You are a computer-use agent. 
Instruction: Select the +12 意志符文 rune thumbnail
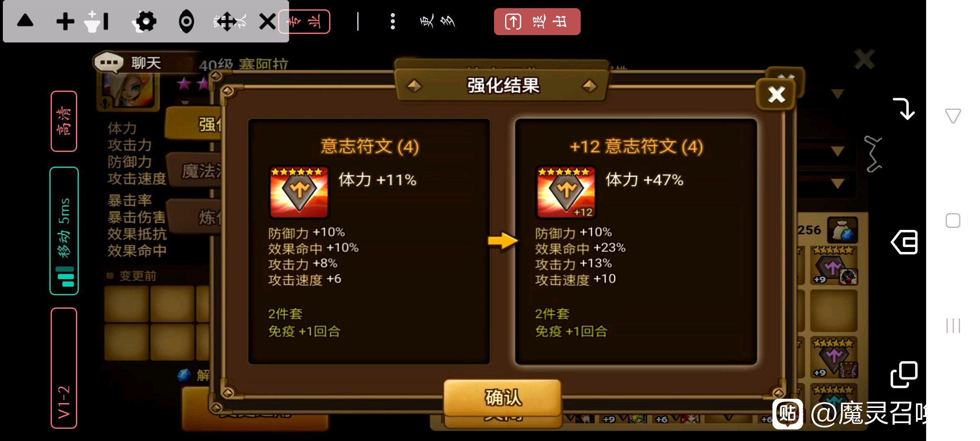pos(566,192)
